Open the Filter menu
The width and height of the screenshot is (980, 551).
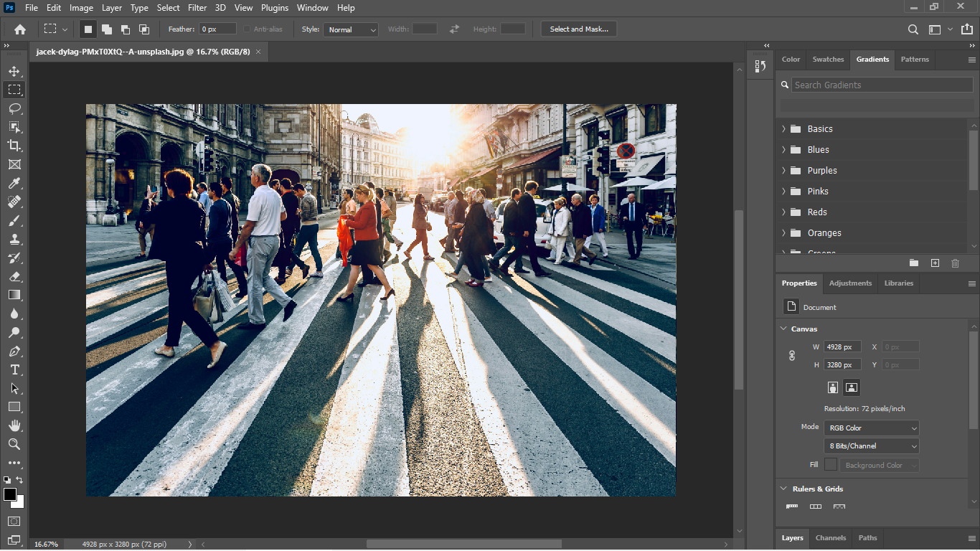point(197,8)
